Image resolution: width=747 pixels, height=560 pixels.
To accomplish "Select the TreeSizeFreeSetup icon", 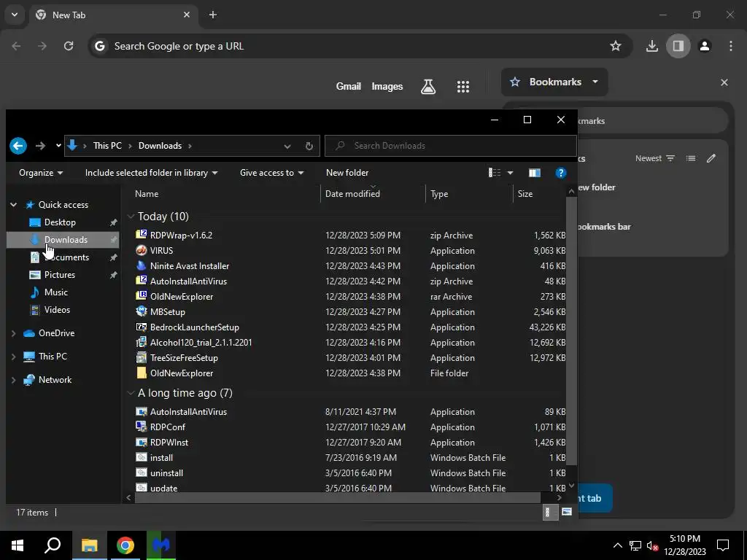I will coord(141,357).
